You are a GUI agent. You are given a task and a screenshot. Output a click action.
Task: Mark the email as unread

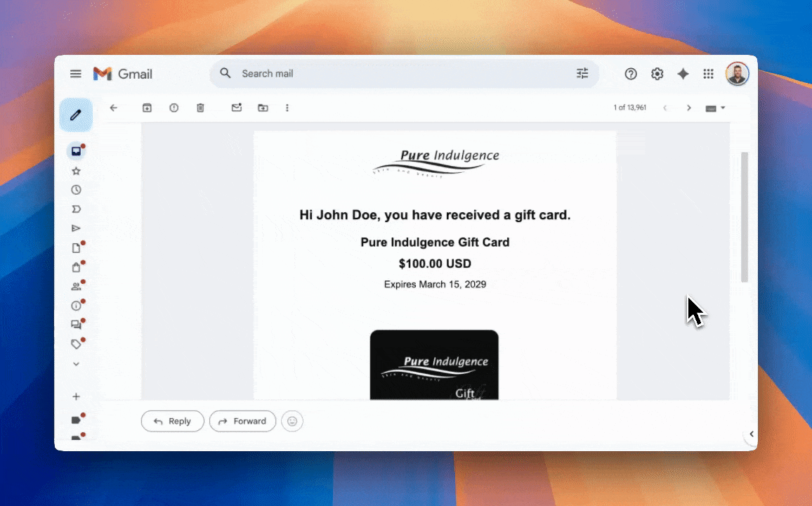(x=237, y=108)
